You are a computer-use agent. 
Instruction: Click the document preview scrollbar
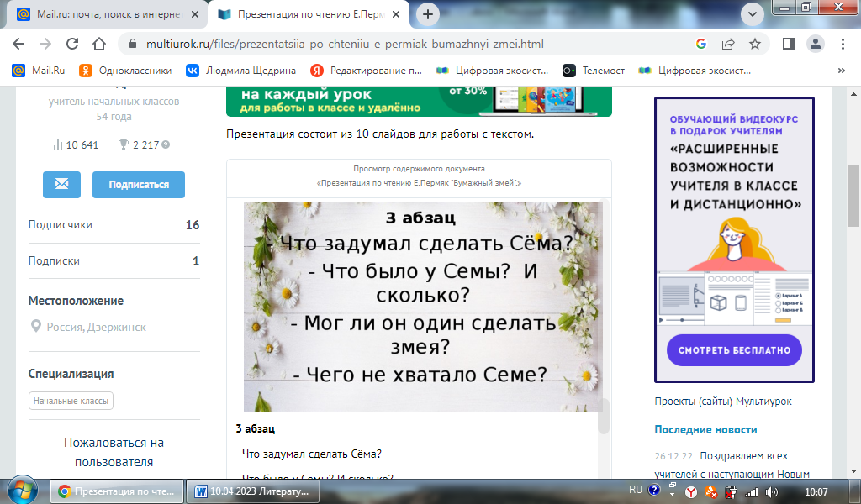tap(604, 416)
